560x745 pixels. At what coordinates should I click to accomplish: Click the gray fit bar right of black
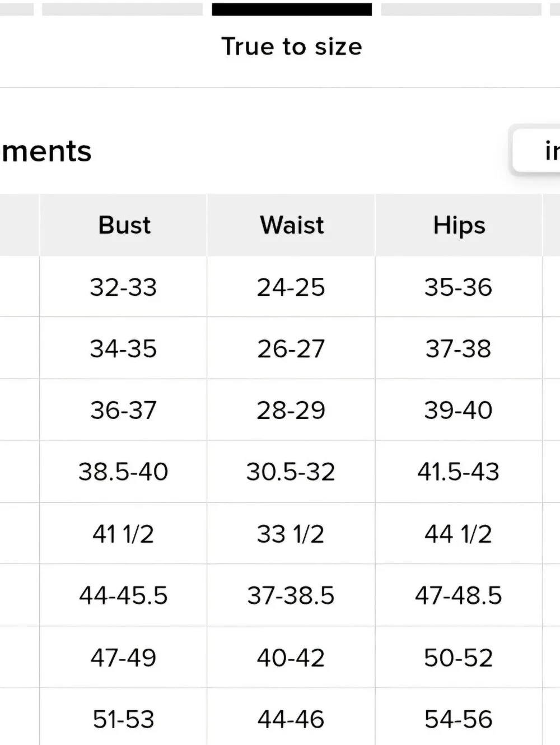pos(461,10)
